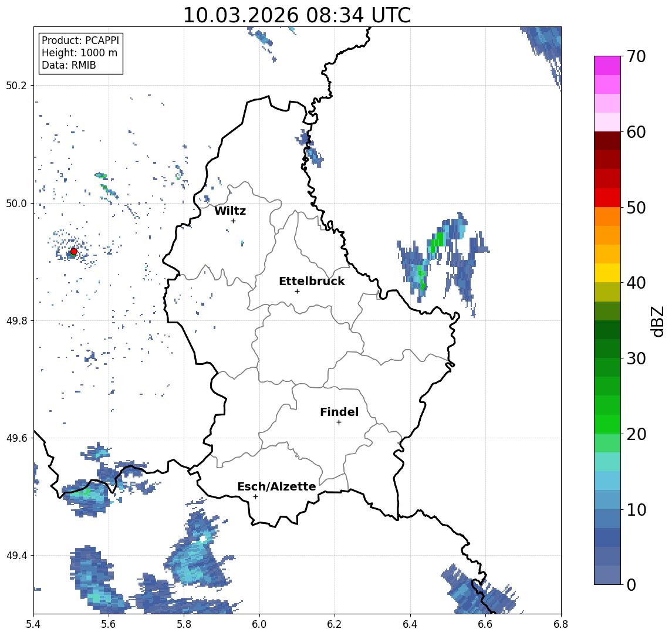Click the dark red band below 60 dBZ
This screenshot has width=672, height=636.
click(607, 141)
